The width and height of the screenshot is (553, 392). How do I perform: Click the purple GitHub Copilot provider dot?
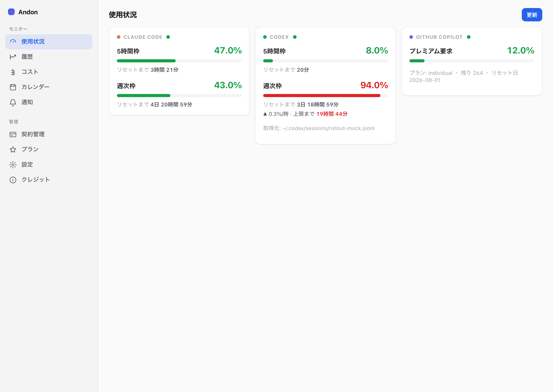pyautogui.click(x=411, y=37)
